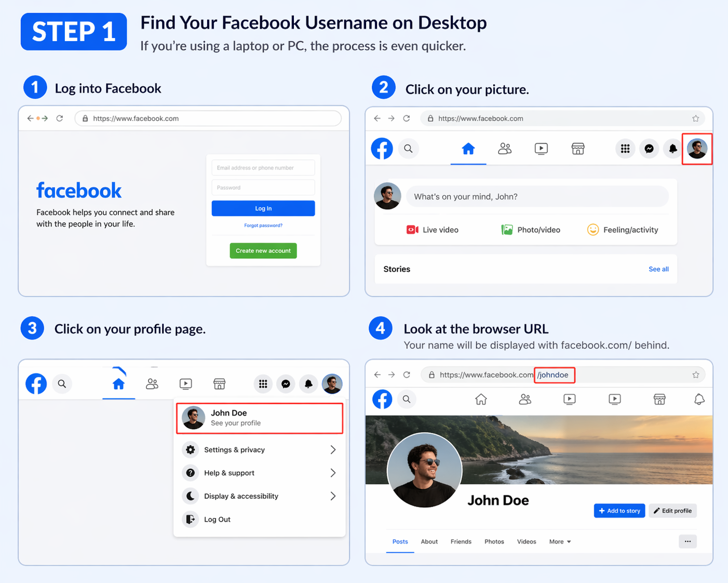
Task: Open the Messenger icon in the step 2 panel
Action: coord(649,149)
